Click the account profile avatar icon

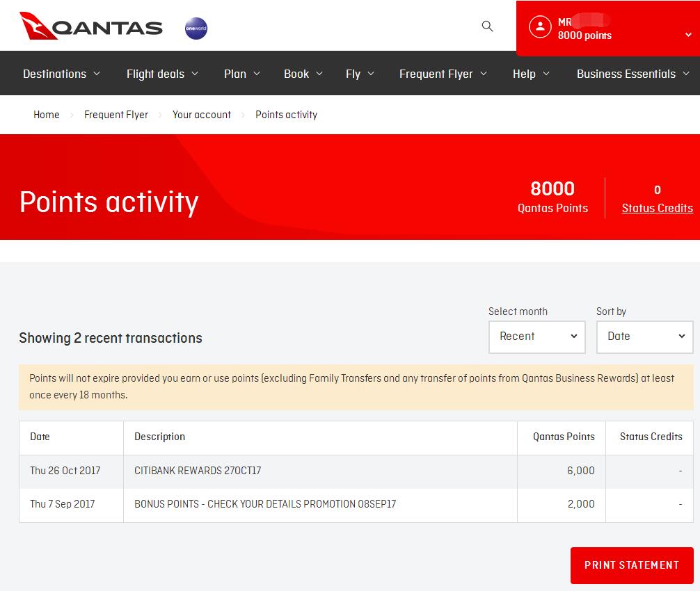tap(540, 26)
